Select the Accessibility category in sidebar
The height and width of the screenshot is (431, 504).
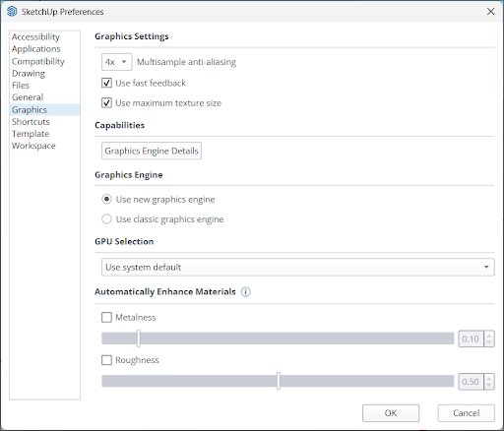pyautogui.click(x=35, y=36)
